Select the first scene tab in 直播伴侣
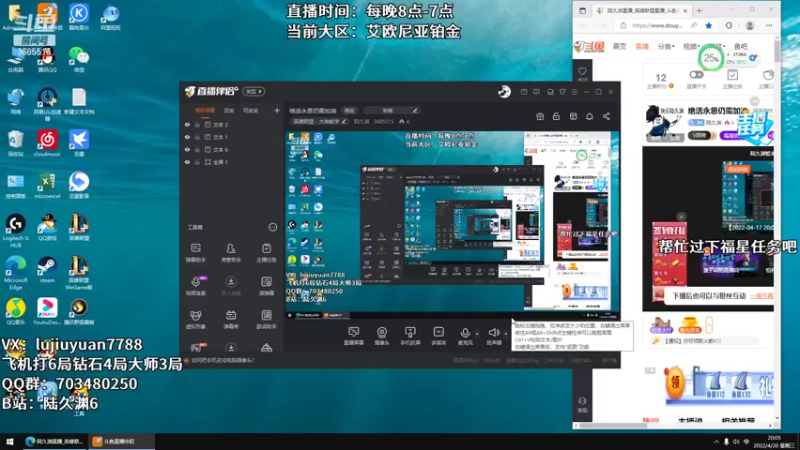800x450 pixels. pos(205,110)
